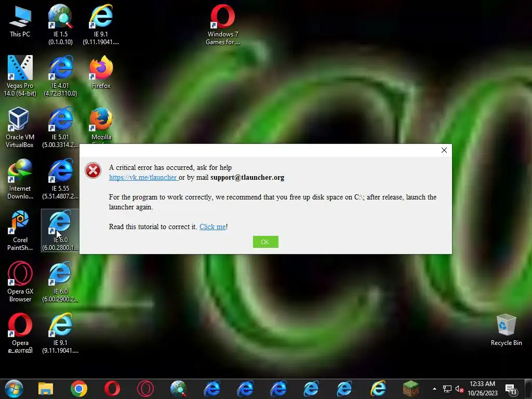Open the network status tray icon
The height and width of the screenshot is (399, 532).
[x=447, y=389]
